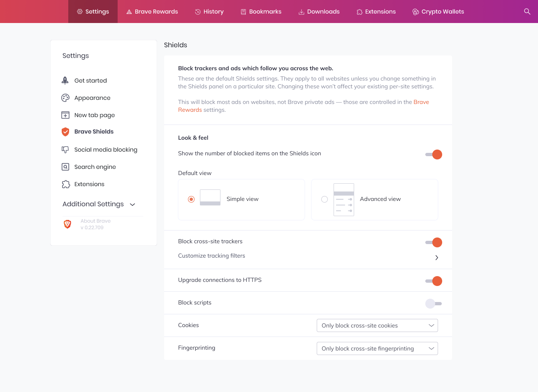This screenshot has height=392, width=538.
Task: Click the Crypto Wallets icon
Action: [x=416, y=12]
